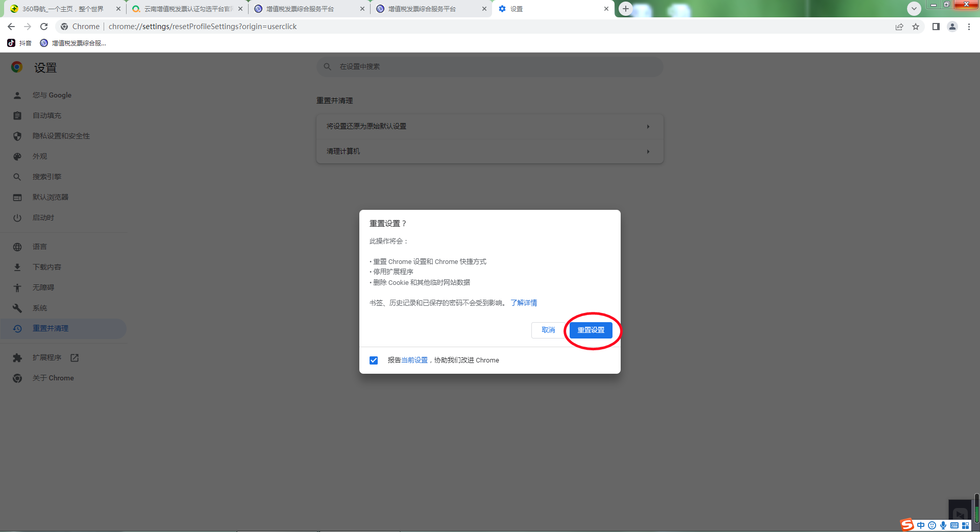Close the 云南增值税发票认证 tab
The image size is (980, 532).
click(x=240, y=9)
